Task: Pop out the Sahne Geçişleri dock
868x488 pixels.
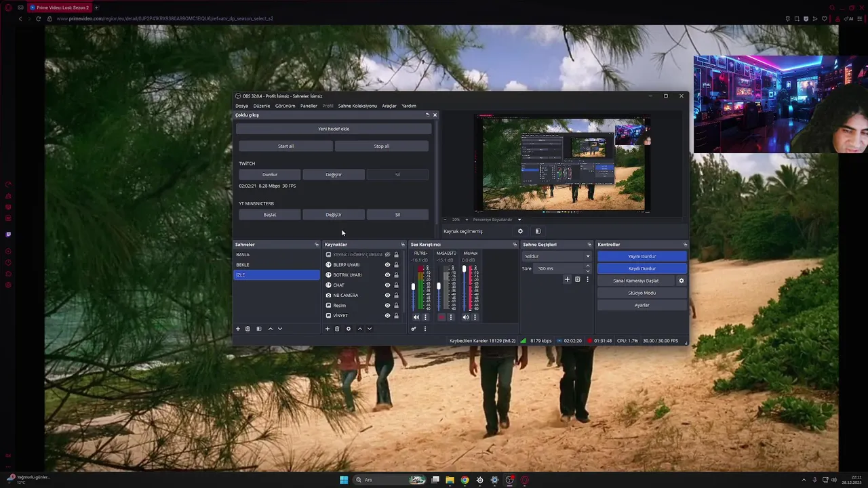Action: [x=589, y=245]
